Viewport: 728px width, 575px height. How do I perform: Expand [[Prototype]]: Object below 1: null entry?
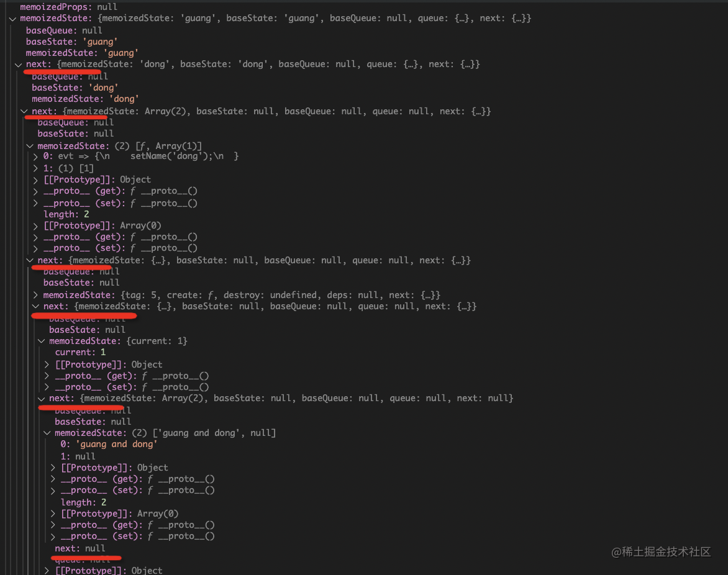(x=53, y=468)
